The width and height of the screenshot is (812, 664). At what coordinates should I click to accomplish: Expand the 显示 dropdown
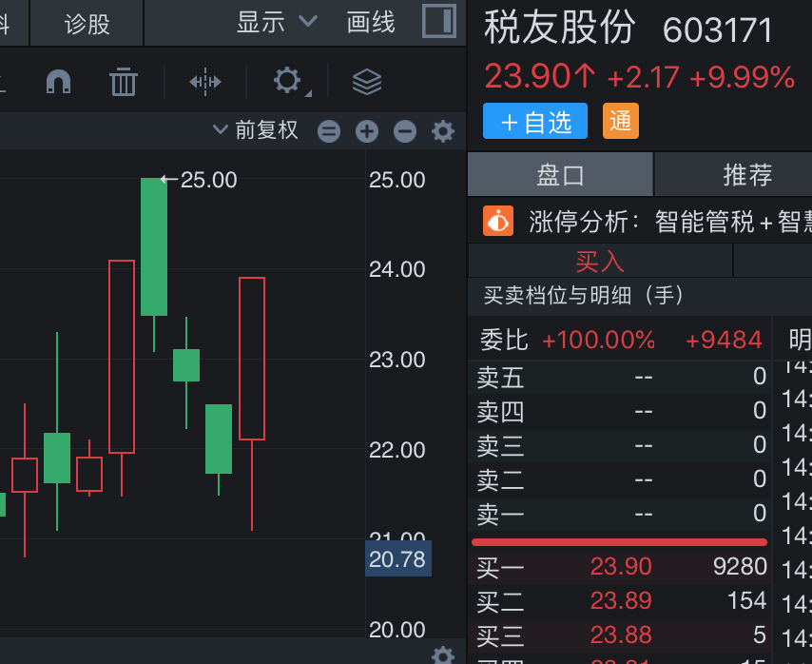(x=276, y=22)
